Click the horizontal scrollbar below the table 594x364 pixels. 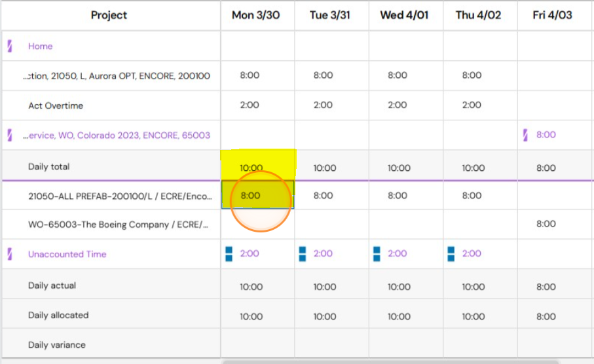390,362
